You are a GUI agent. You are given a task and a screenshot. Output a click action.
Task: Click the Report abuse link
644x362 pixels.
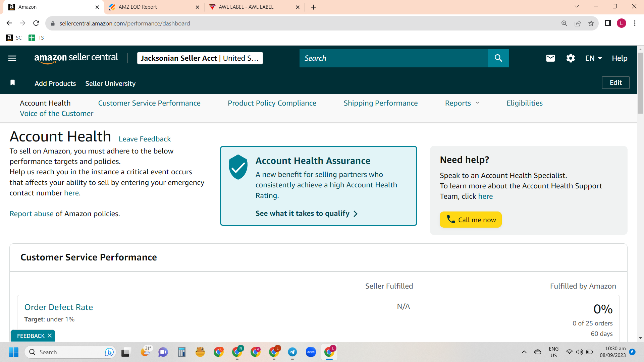[x=32, y=214]
